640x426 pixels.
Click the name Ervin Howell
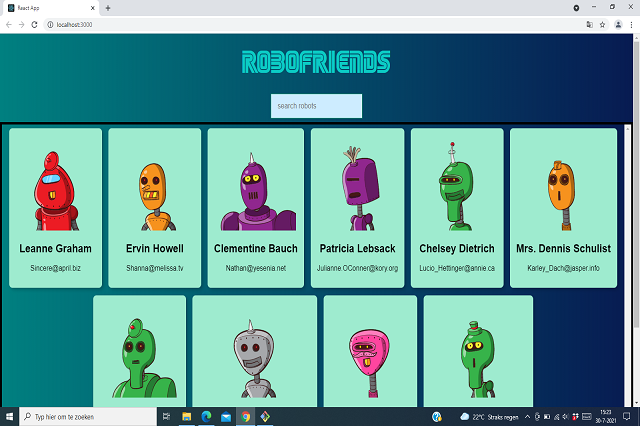click(155, 248)
